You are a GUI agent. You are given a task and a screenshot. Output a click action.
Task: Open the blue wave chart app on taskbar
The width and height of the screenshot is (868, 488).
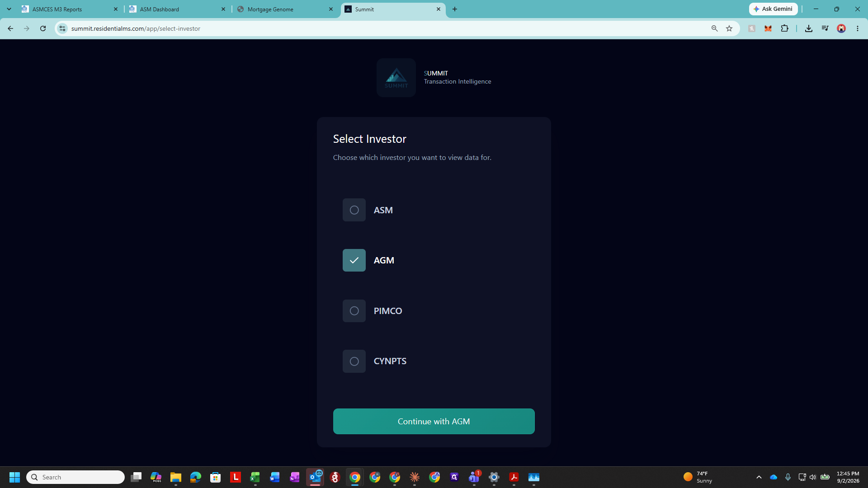pyautogui.click(x=534, y=477)
